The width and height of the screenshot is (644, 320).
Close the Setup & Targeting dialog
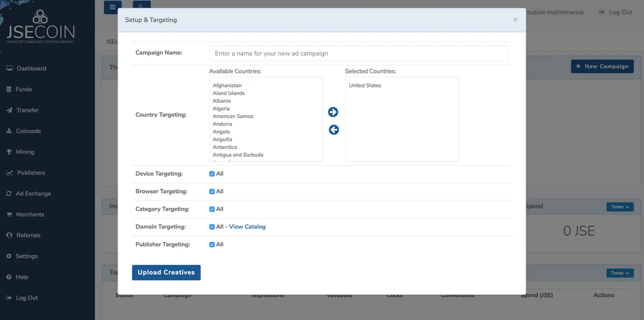click(x=515, y=20)
